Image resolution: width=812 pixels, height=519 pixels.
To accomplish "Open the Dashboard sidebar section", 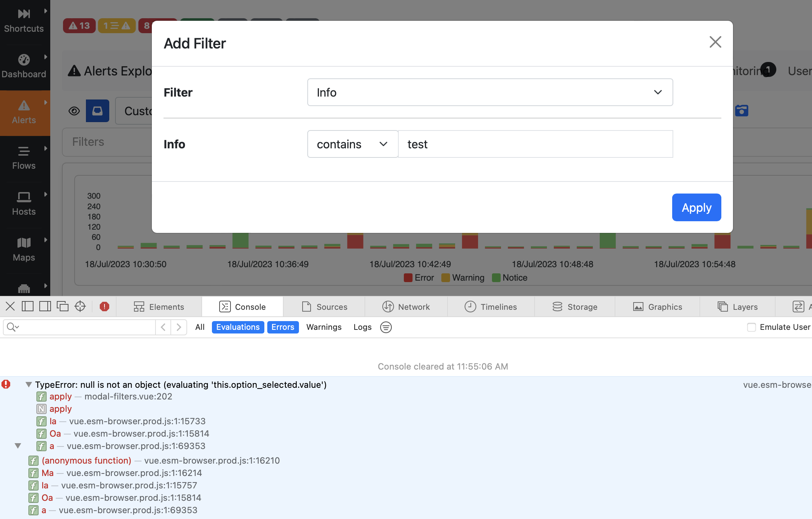I will tap(24, 66).
